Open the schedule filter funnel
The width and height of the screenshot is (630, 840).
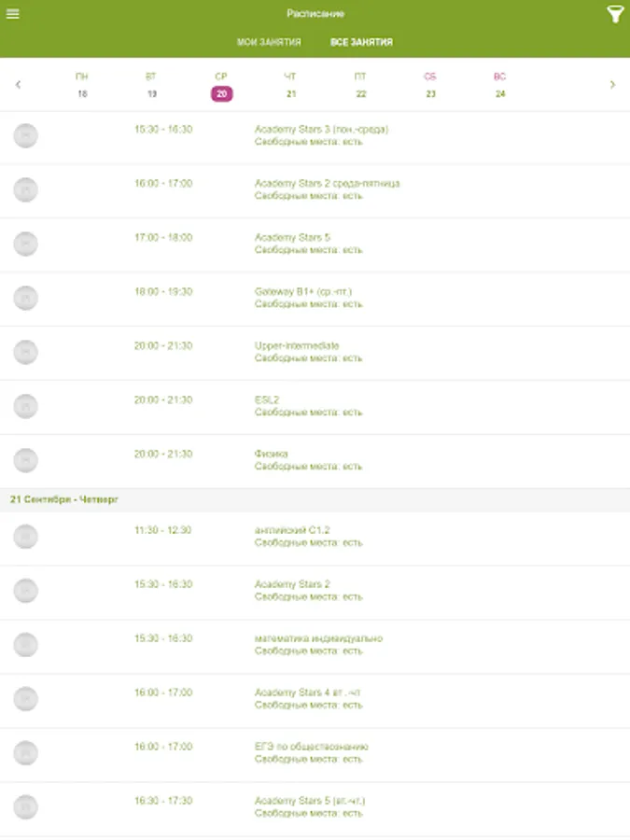[x=615, y=14]
